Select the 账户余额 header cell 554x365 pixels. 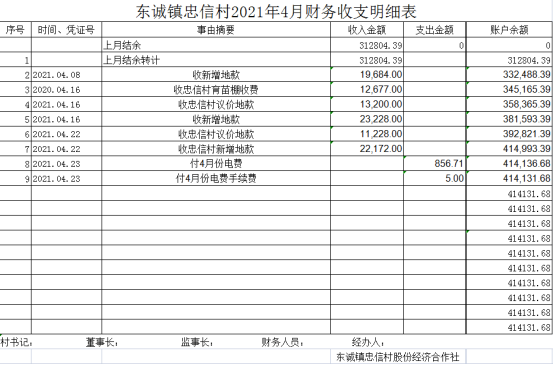pos(509,30)
